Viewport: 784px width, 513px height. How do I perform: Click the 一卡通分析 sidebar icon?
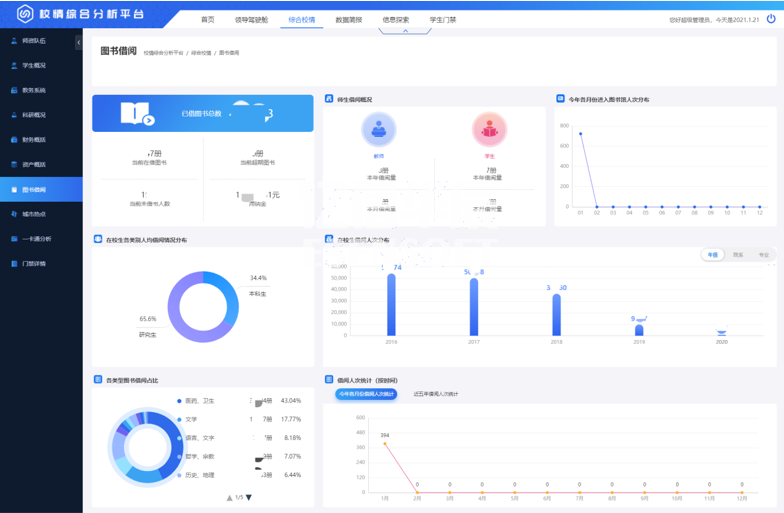pyautogui.click(x=13, y=239)
